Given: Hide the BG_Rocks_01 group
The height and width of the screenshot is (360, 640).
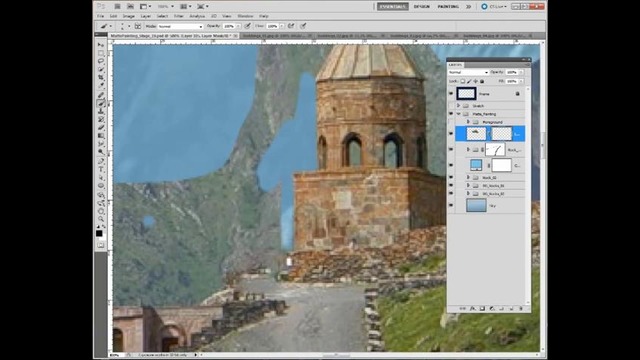Looking at the screenshot, I should 451,186.
